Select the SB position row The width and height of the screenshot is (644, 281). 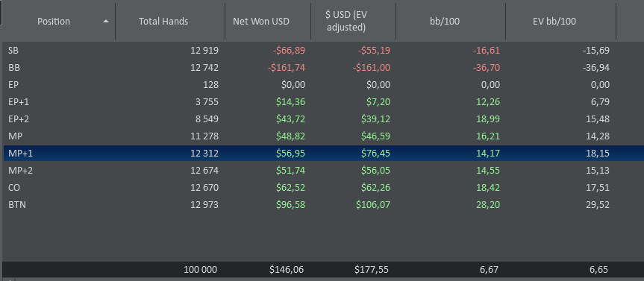tap(323, 51)
